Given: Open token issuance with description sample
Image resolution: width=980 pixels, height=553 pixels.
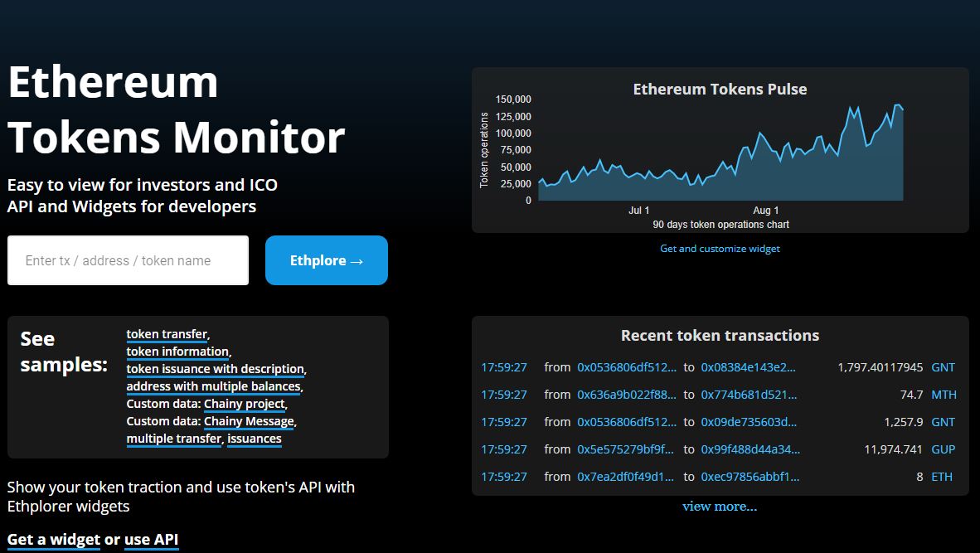Looking at the screenshot, I should [215, 369].
